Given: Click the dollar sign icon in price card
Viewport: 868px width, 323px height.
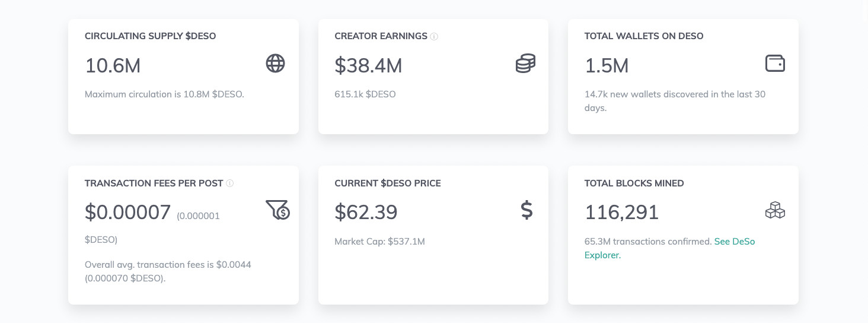Looking at the screenshot, I should click(526, 210).
